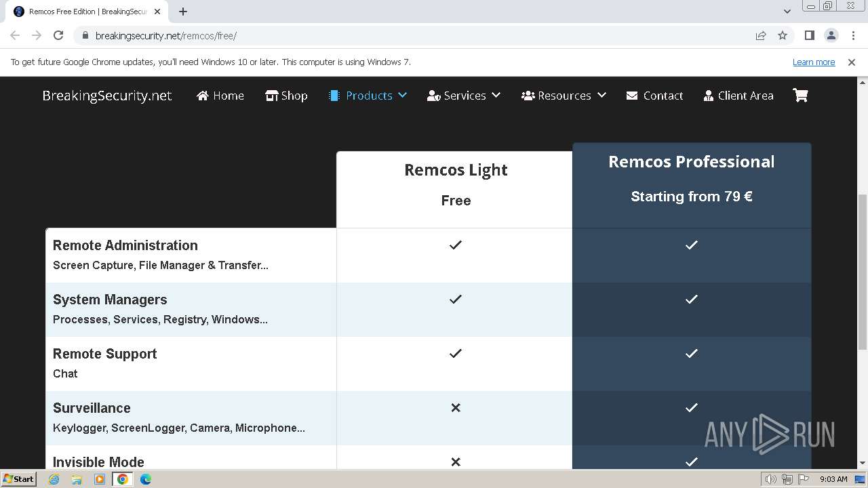The width and height of the screenshot is (868, 488).
Task: Select the Remcos Free Edition tab
Action: [87, 12]
